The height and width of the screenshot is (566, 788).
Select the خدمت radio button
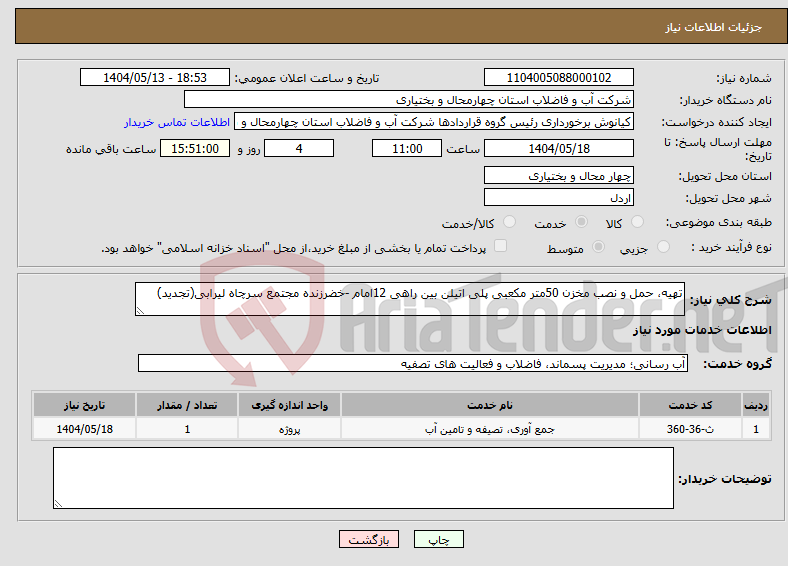click(581, 222)
